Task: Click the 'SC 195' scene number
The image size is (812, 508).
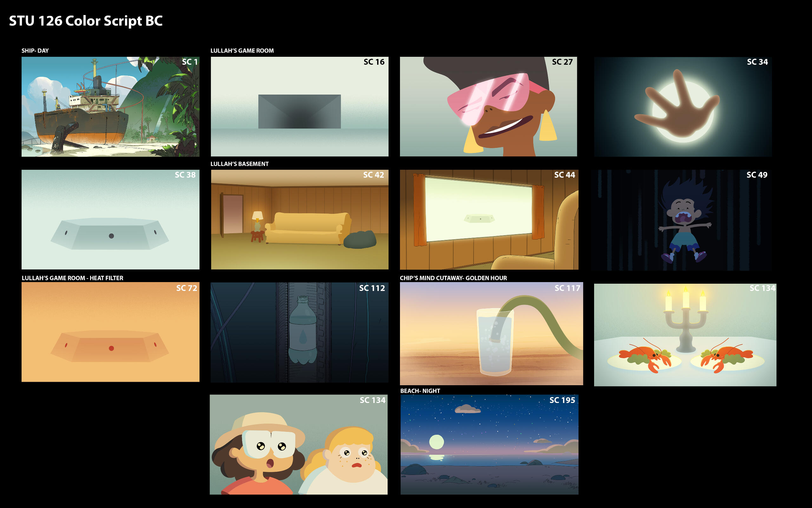Action: click(562, 400)
